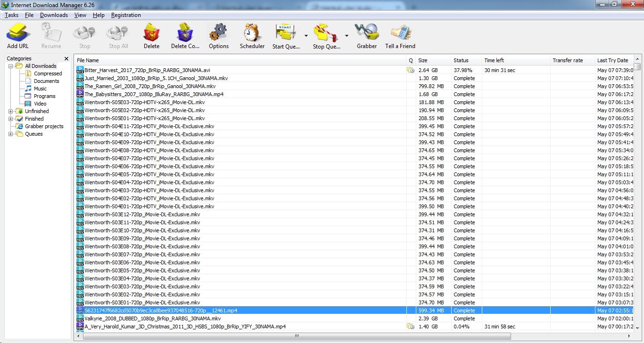Screen dimensions: 644x343
Task: Expand the Unfinished tree node
Action: click(x=10, y=111)
